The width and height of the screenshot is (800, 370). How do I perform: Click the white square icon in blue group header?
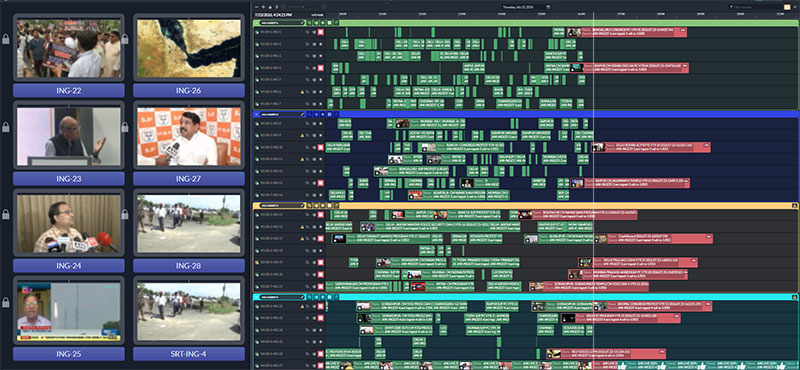coord(329,114)
